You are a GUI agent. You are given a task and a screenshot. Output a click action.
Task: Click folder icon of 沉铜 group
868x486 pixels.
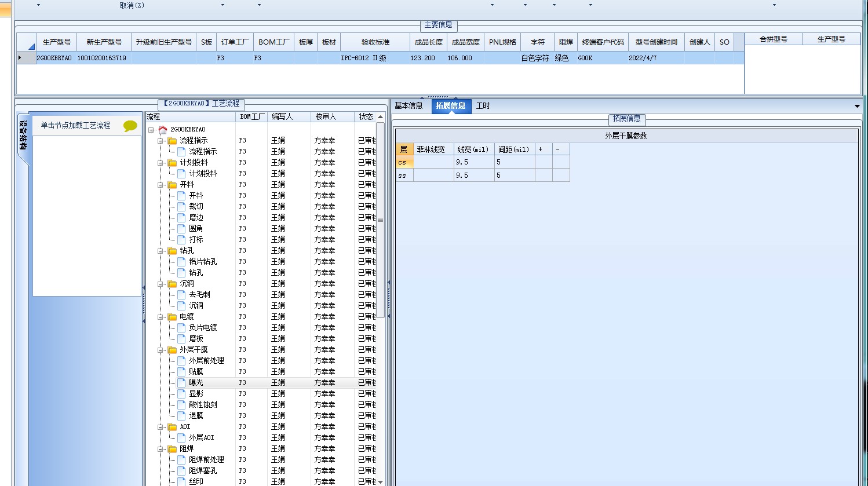[172, 283]
